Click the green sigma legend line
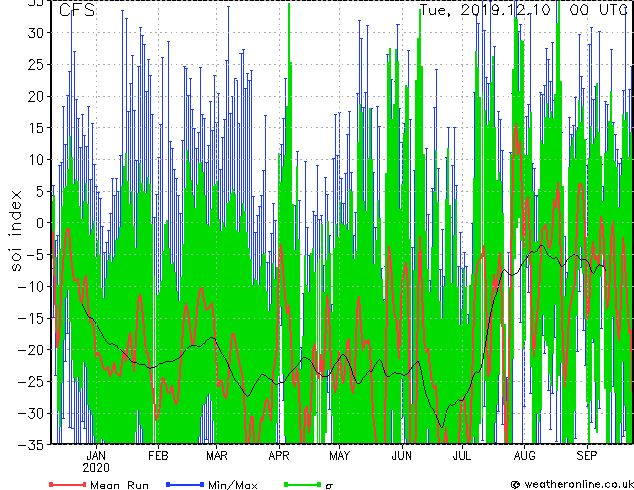The image size is (634, 490). point(303,484)
